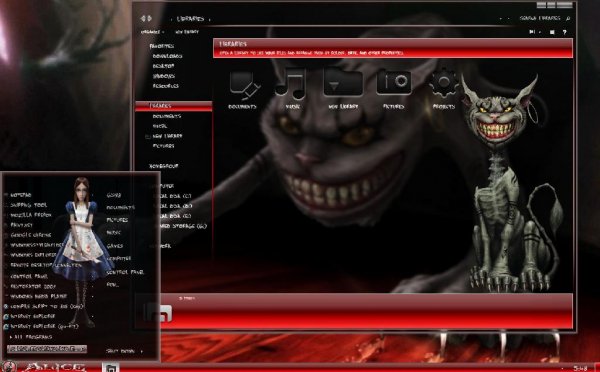This screenshot has width=600, height=372.
Task: Expand the breadcrumb arrow after Libraries
Action: 210,19
